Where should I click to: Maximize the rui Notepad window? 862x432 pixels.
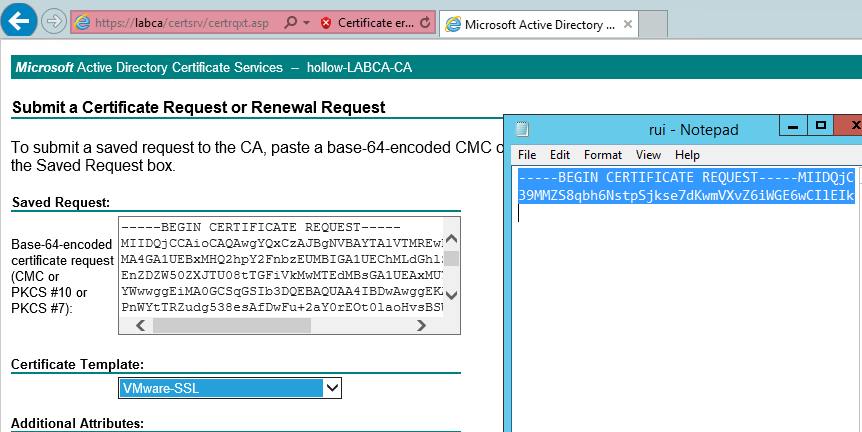point(821,126)
